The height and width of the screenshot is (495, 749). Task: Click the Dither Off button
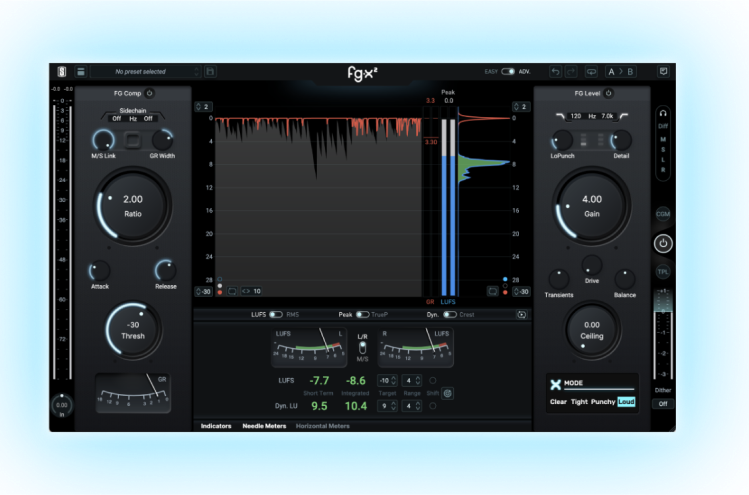pyautogui.click(x=663, y=404)
